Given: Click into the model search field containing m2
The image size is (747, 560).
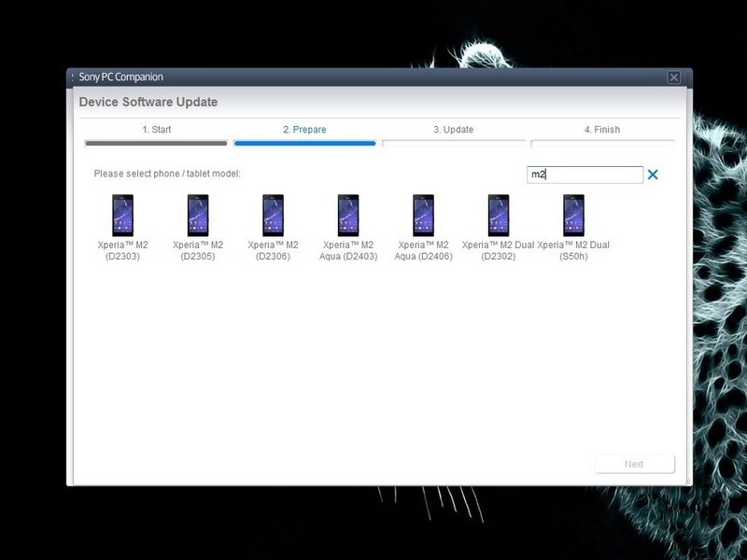Looking at the screenshot, I should (x=585, y=175).
